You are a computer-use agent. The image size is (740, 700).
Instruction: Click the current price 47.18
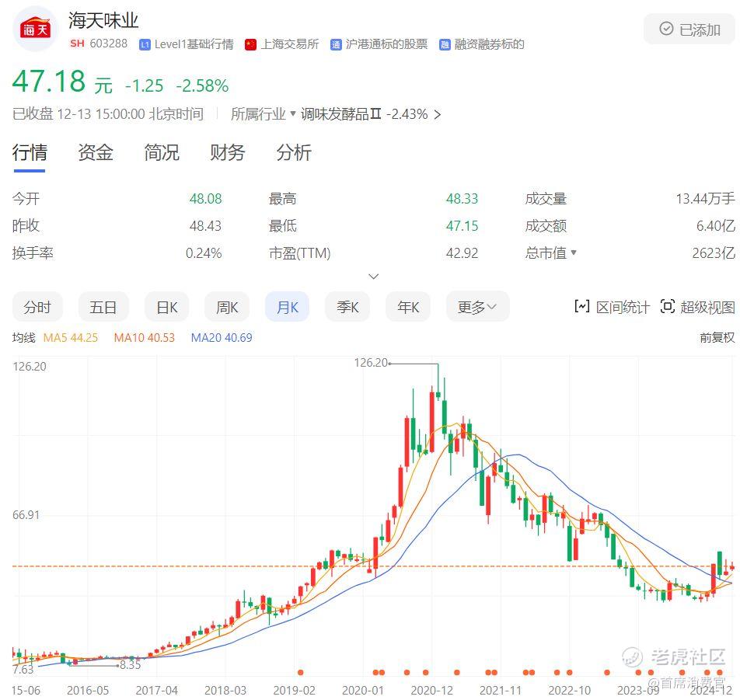[49, 81]
